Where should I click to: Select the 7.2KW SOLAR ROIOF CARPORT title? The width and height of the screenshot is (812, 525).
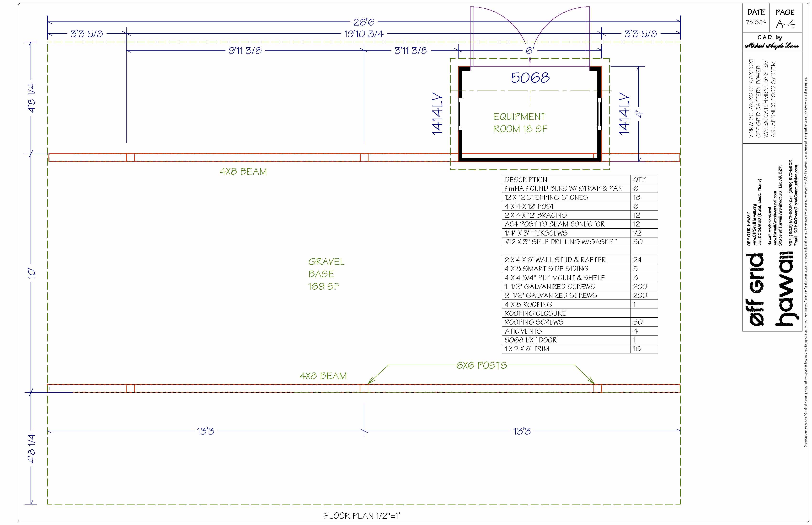pyautogui.click(x=751, y=98)
